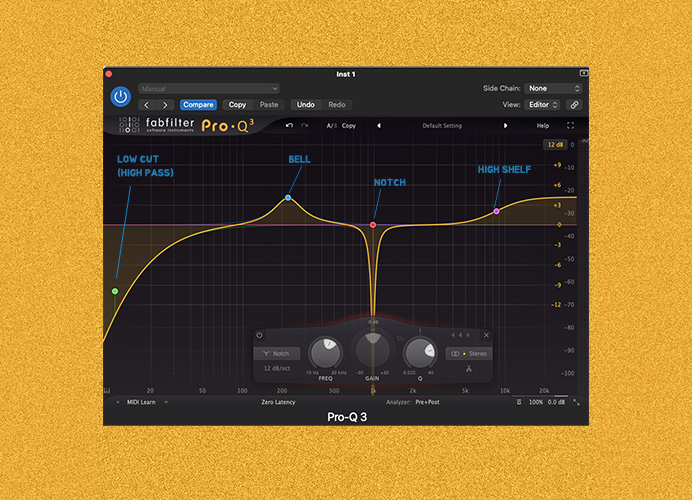The width and height of the screenshot is (692, 500).
Task: Select the green low cut band node
Action: pyautogui.click(x=115, y=291)
